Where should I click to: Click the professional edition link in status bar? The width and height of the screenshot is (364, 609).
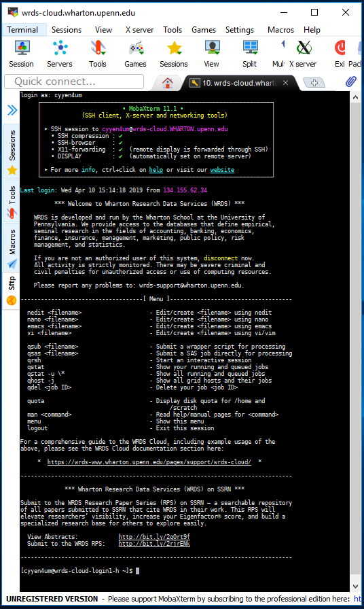pos(357,599)
